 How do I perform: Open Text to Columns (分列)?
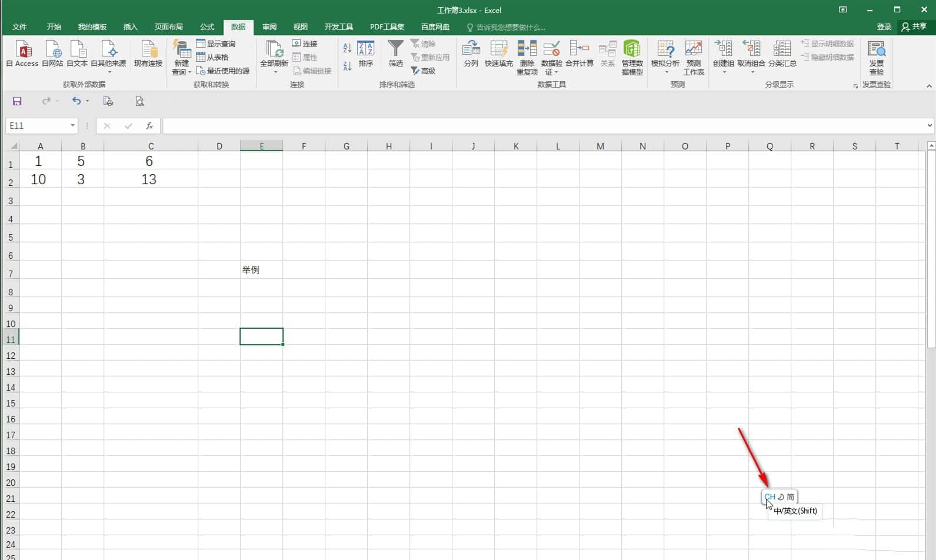coord(471,54)
